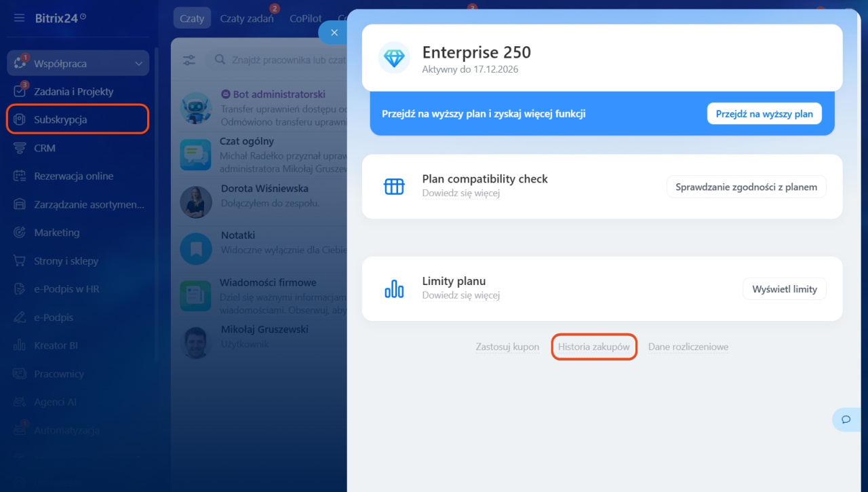Open the Dane rozliczeniowe link
This screenshot has height=492, width=868.
(x=688, y=347)
